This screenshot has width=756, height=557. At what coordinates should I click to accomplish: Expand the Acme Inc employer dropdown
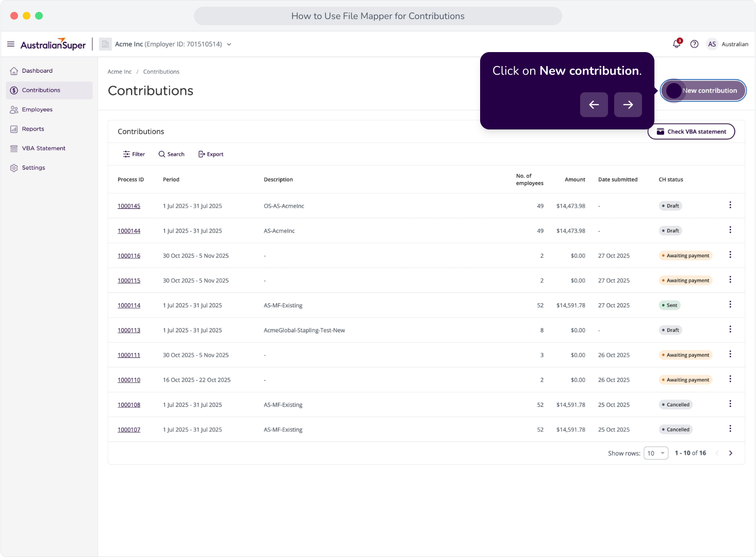[x=229, y=44]
